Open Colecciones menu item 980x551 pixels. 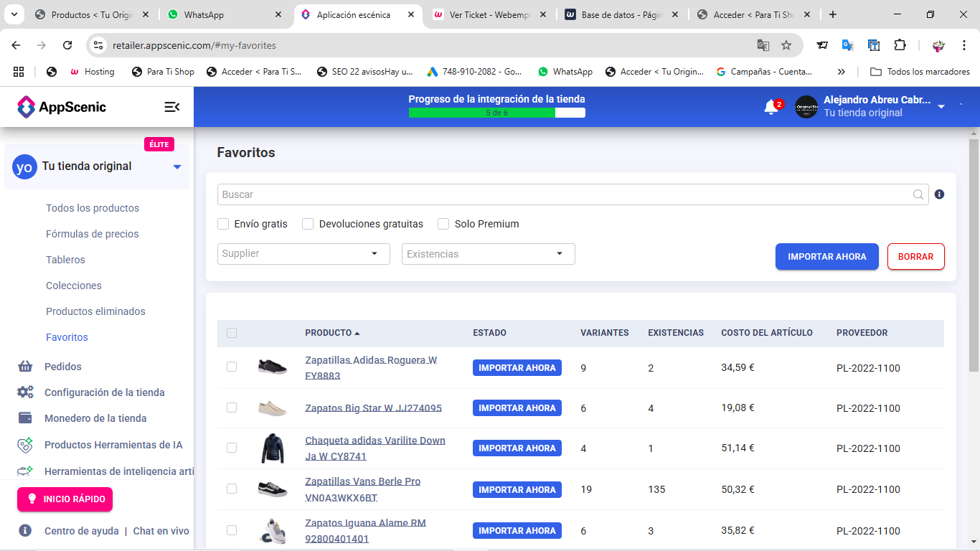(74, 286)
